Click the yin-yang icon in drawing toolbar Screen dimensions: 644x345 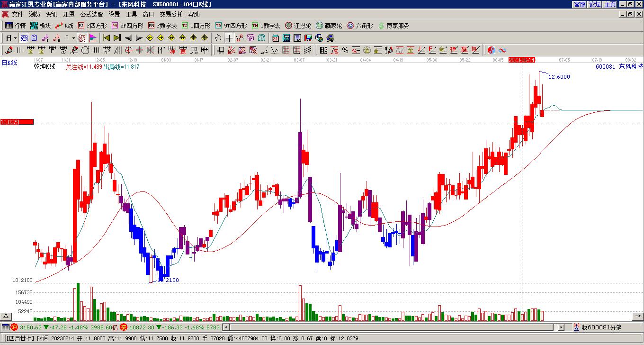[492, 50]
